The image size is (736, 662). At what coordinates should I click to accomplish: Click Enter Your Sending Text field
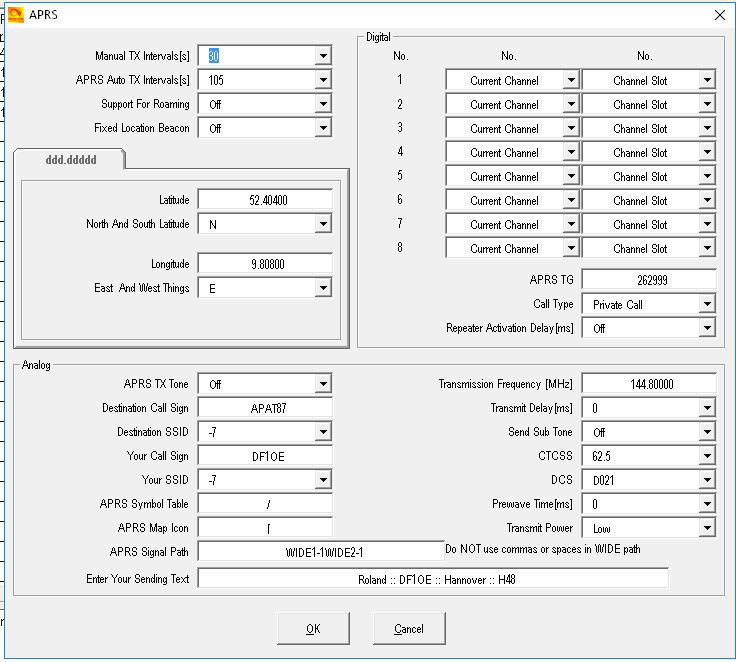(x=433, y=579)
